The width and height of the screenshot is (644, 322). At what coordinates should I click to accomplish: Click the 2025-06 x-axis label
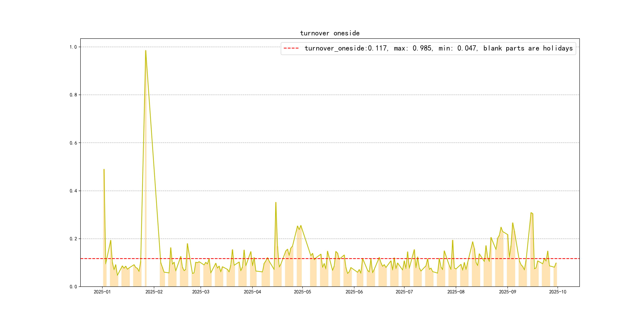tap(354, 292)
